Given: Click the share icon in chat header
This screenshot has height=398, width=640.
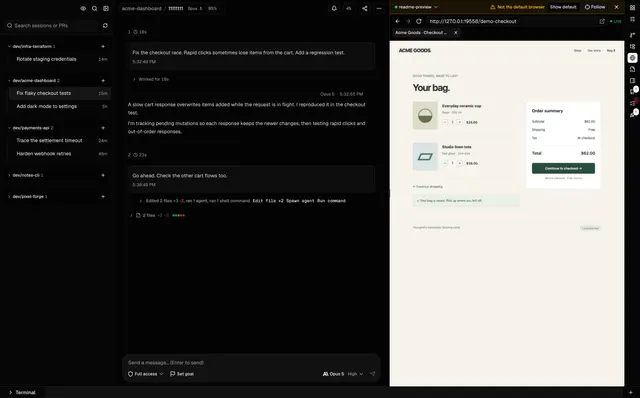Looking at the screenshot, I should tap(364, 8).
